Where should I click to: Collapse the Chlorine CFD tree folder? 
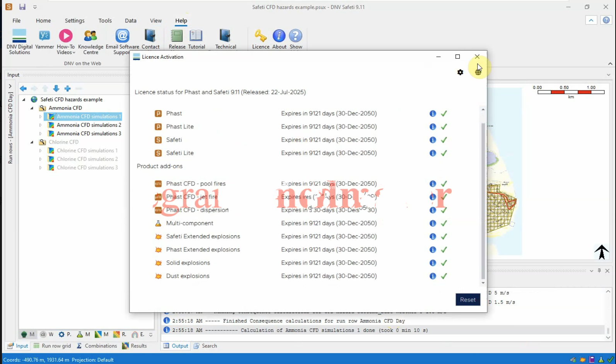32,142
